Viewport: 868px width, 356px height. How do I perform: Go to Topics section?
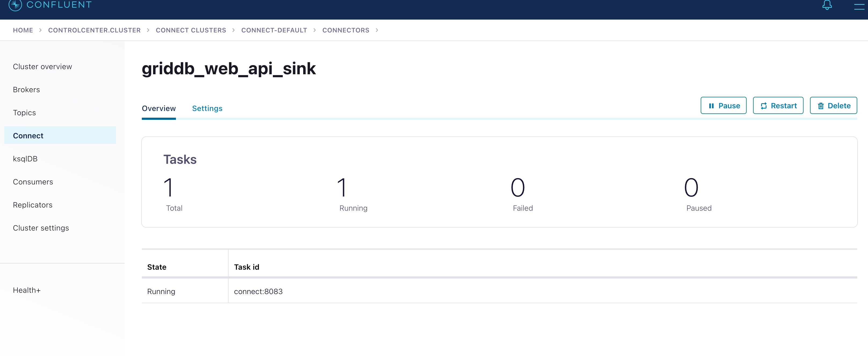coord(24,113)
